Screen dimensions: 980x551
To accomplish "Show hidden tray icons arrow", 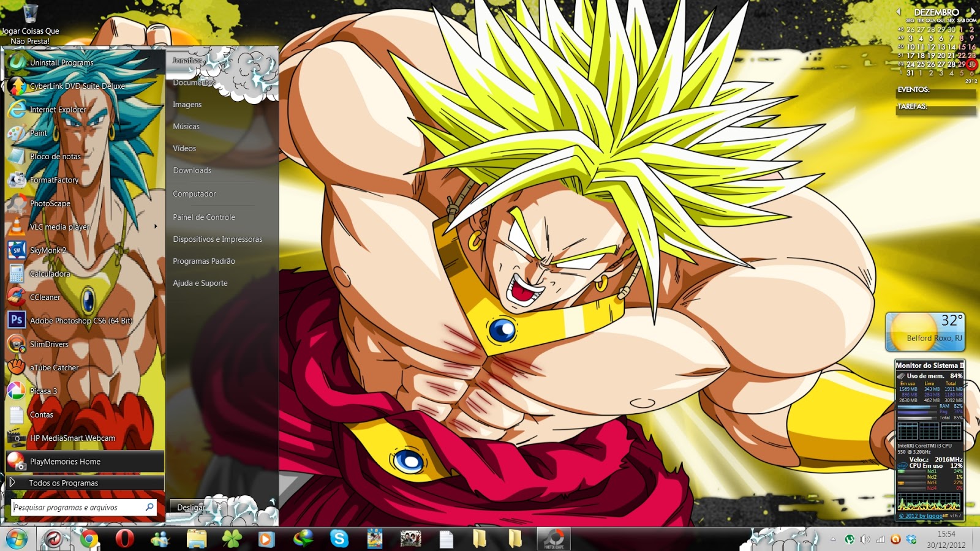I will click(833, 539).
